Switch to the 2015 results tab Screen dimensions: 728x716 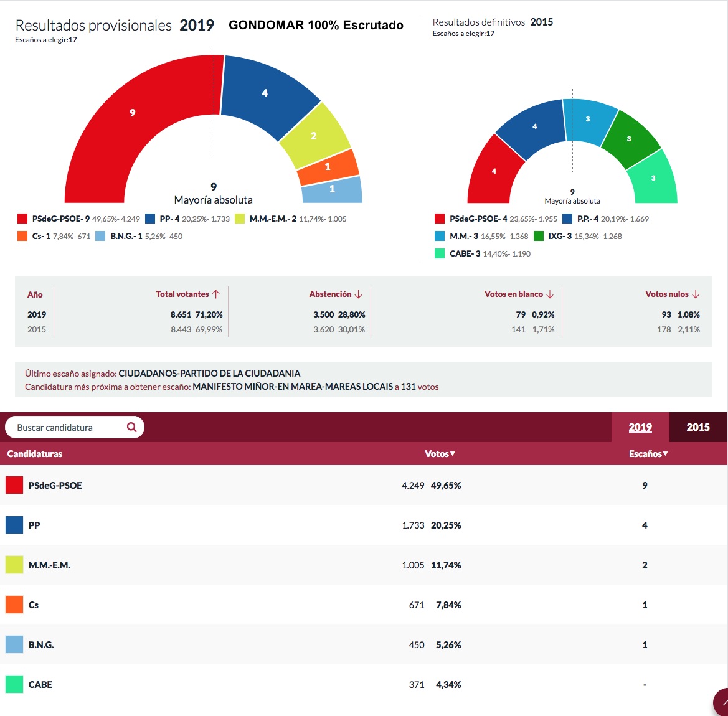tap(697, 427)
